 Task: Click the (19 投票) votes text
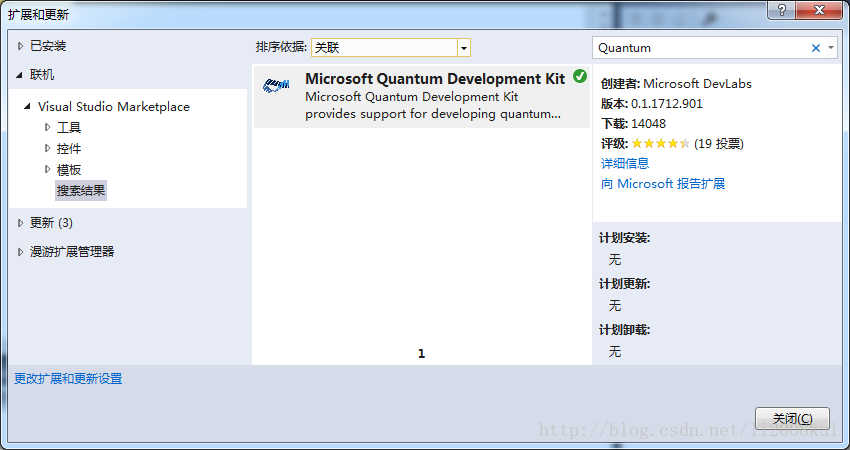719,144
